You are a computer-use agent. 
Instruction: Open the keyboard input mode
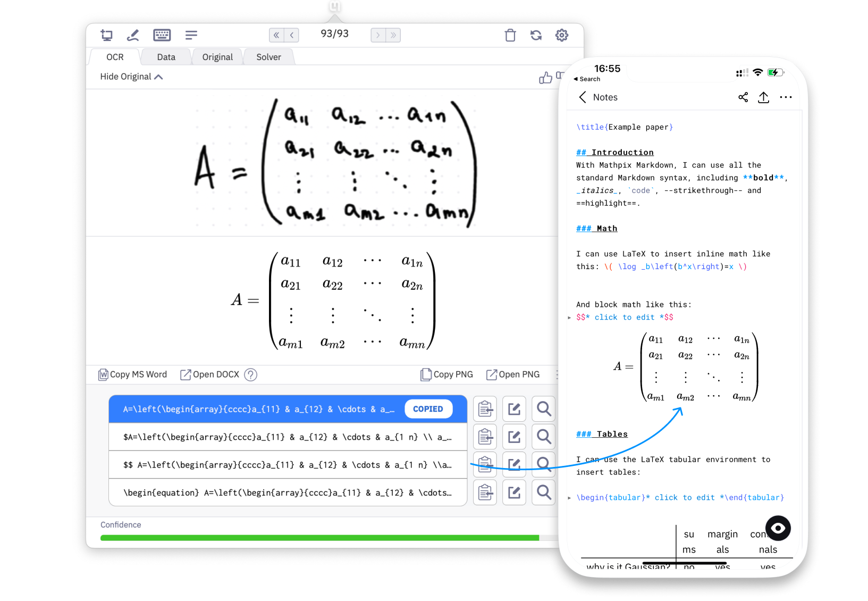162,35
